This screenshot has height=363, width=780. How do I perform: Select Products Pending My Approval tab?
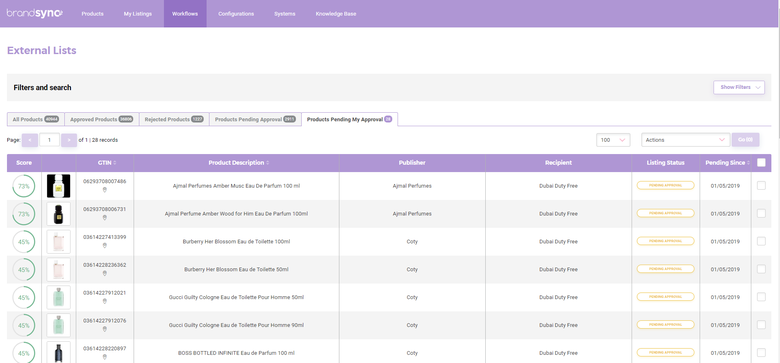[350, 119]
